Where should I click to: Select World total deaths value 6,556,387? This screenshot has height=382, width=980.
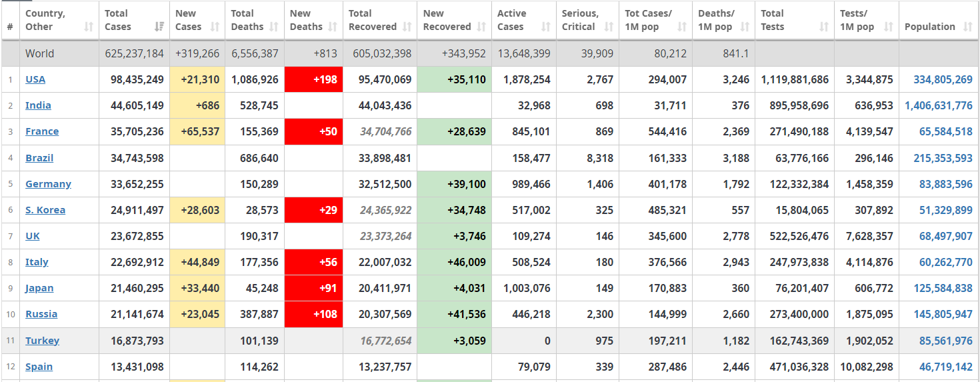click(x=255, y=53)
